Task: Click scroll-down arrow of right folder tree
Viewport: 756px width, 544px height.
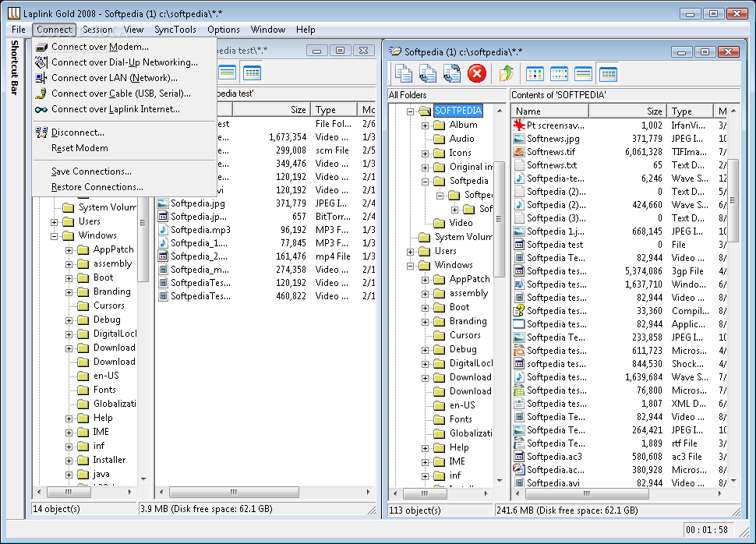Action: (x=500, y=481)
